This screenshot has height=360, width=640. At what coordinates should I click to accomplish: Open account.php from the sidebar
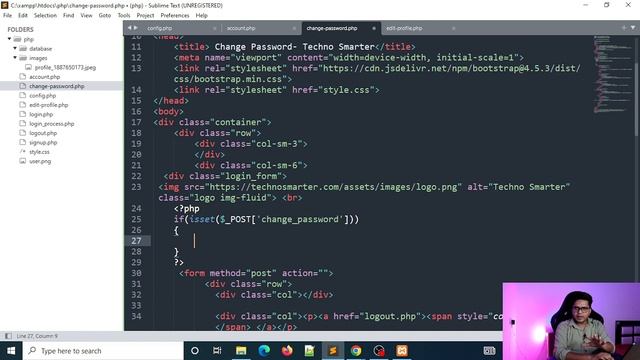point(44,77)
